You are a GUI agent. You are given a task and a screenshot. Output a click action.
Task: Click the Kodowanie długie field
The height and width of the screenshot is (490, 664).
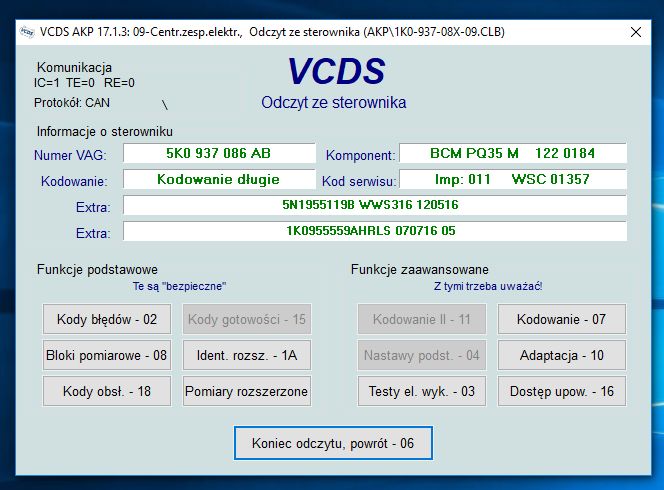(x=218, y=180)
